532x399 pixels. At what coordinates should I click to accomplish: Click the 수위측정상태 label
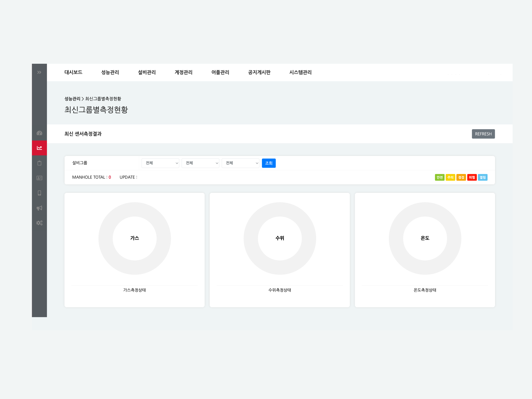coord(280,290)
